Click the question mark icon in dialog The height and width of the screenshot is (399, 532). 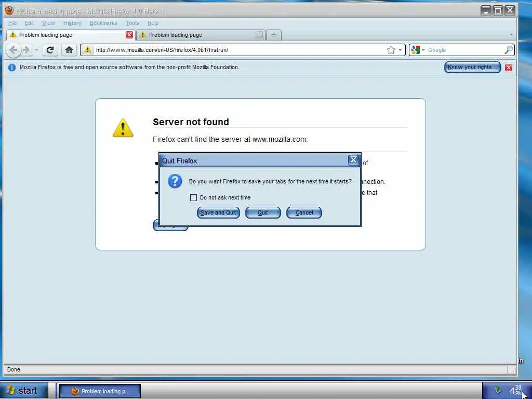click(175, 181)
